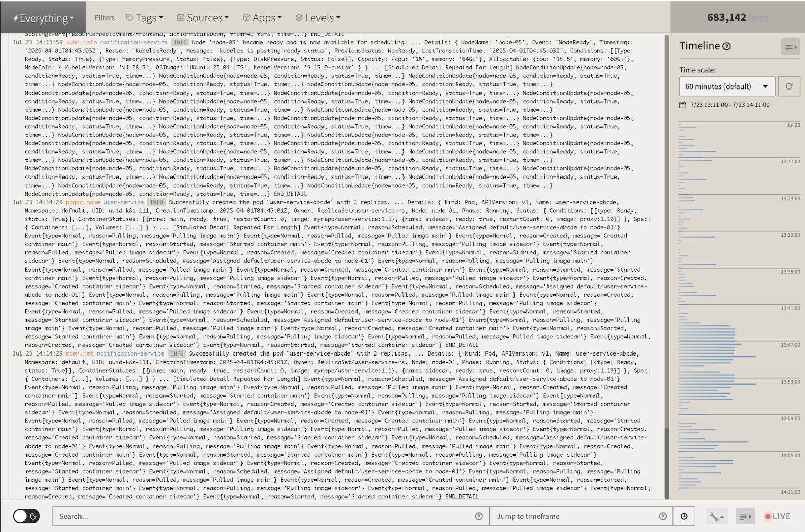Image resolution: width=805 pixels, height=532 pixels.
Task: Click Jul 23 14:14:29 timestamp on moen.net line
Action: (x=38, y=353)
